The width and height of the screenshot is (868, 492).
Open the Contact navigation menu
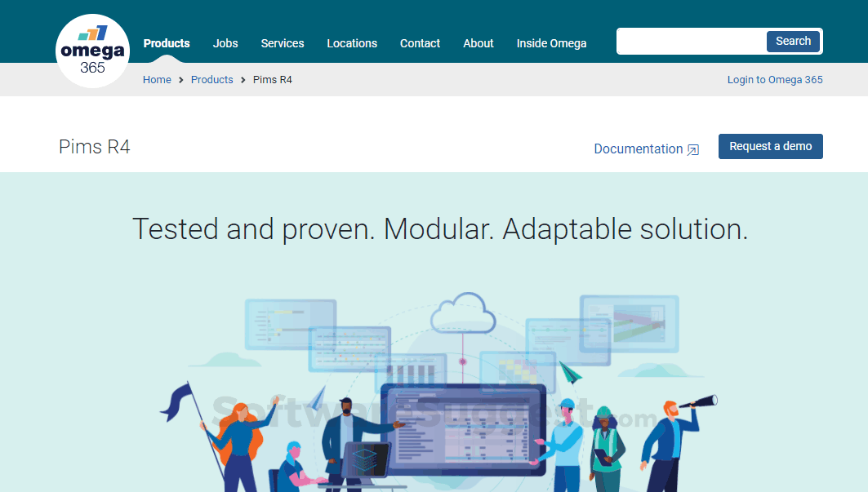(x=420, y=43)
